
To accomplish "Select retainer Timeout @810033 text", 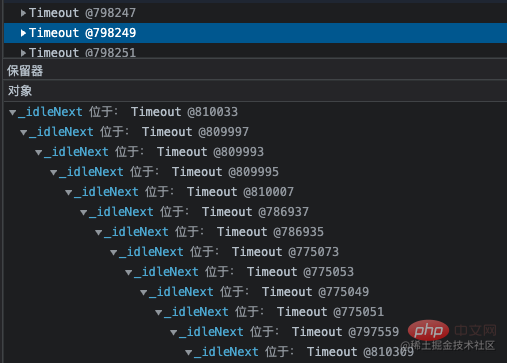I will [x=184, y=112].
